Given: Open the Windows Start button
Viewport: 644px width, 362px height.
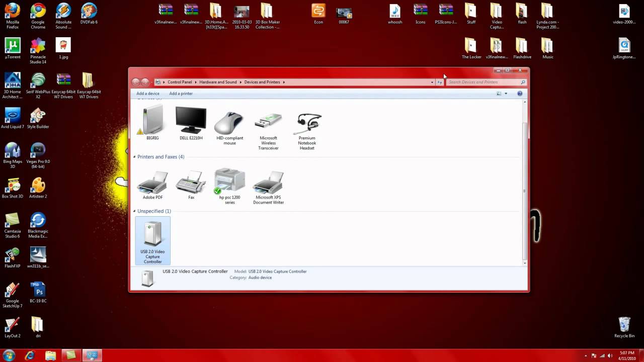Looking at the screenshot, I should point(9,355).
